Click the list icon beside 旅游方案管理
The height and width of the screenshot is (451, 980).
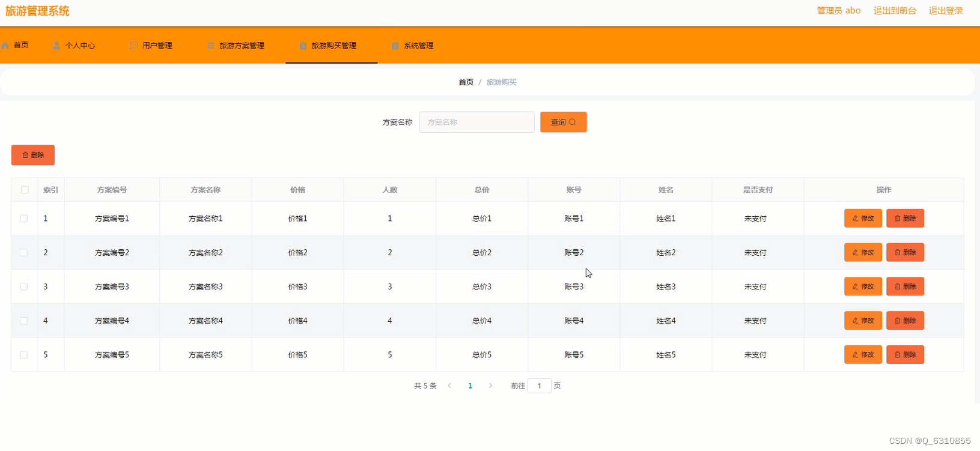coord(211,46)
